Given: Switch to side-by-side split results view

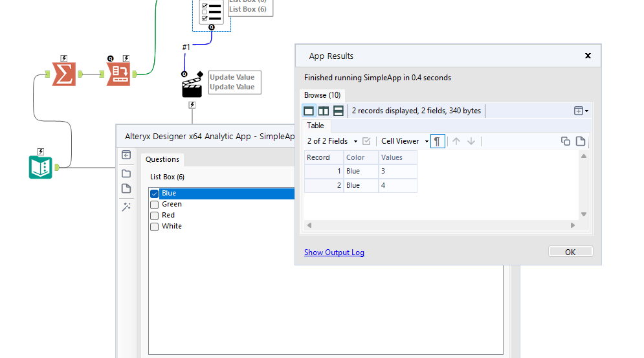Looking at the screenshot, I should tap(324, 111).
